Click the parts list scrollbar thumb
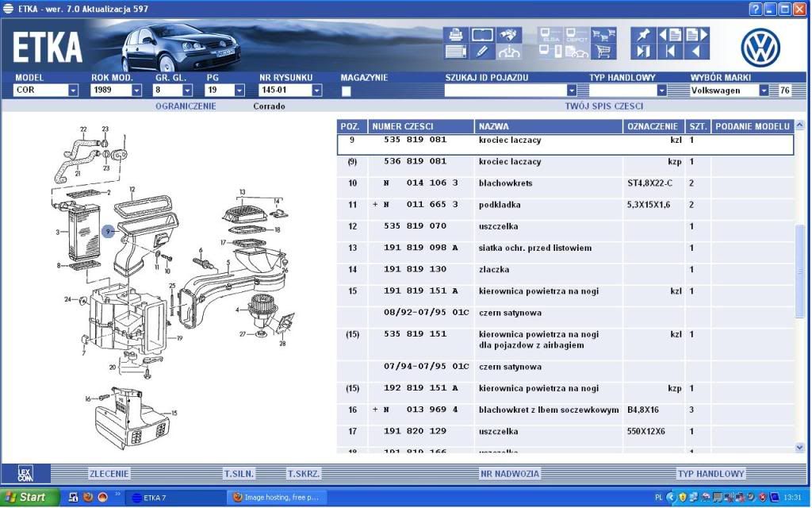Image resolution: width=812 pixels, height=508 pixels. pos(799,271)
